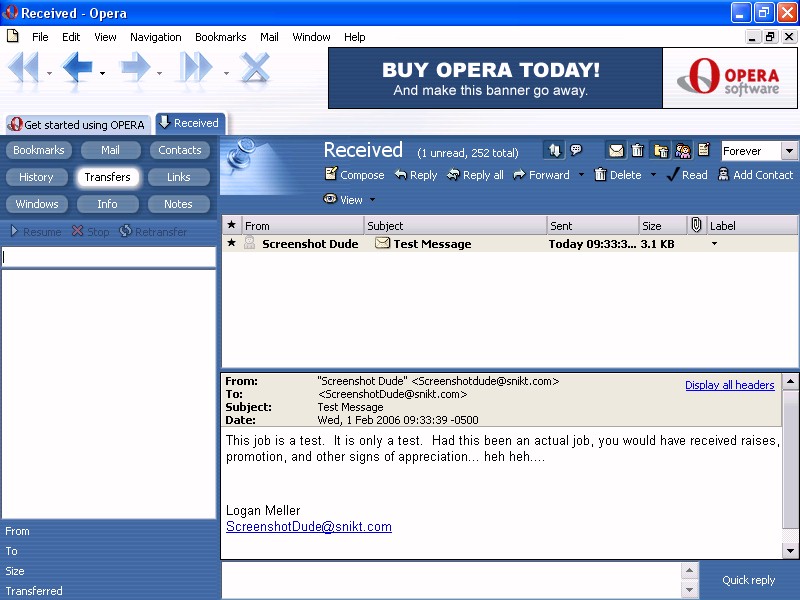
Task: Sort messages by the Subject column header
Action: click(x=455, y=225)
